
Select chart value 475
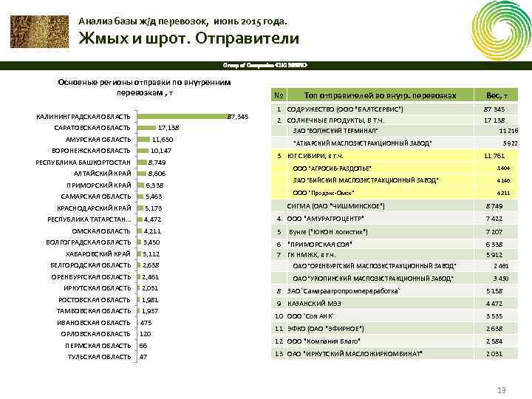(146, 323)
